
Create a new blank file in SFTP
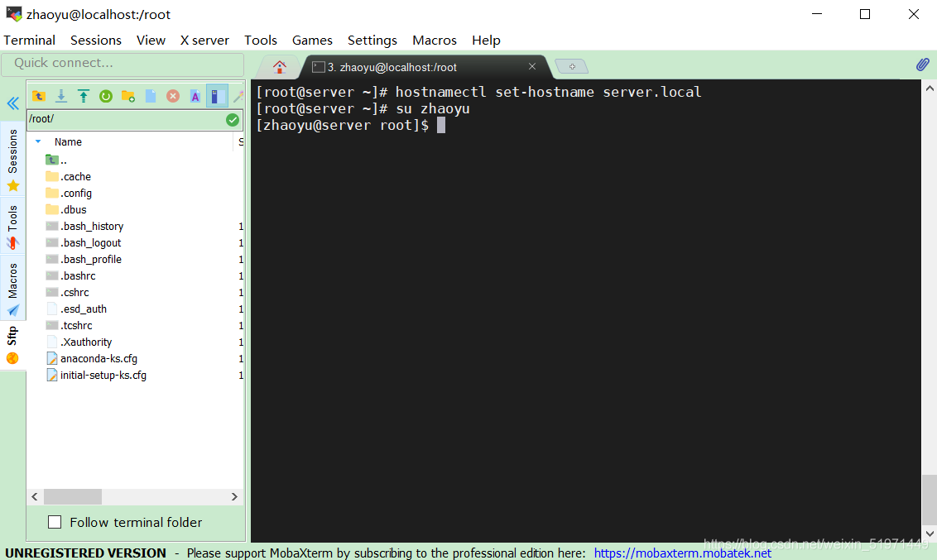(x=151, y=96)
